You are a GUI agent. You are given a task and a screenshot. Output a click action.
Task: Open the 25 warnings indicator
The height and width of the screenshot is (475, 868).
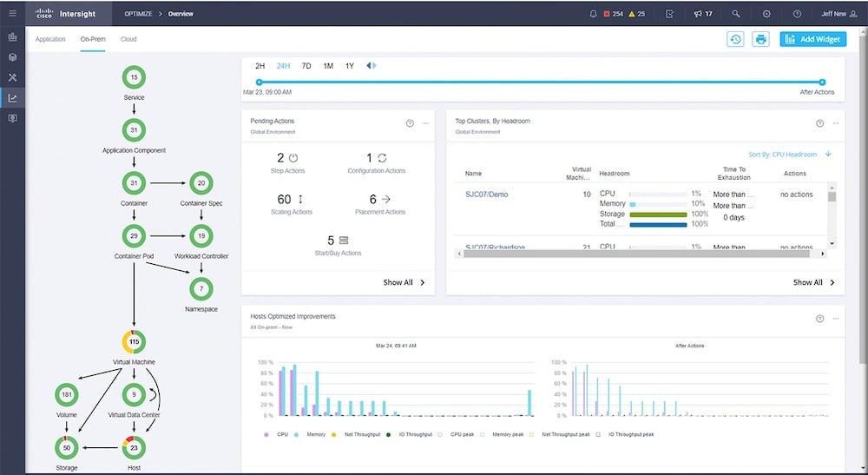tap(636, 14)
